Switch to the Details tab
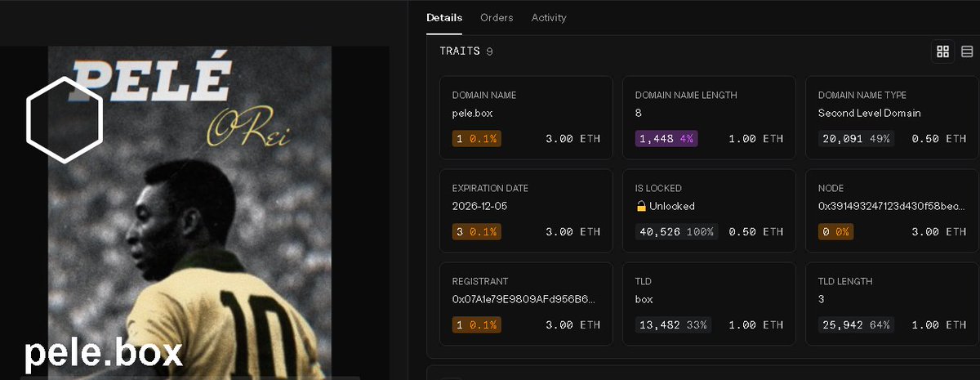 444,17
